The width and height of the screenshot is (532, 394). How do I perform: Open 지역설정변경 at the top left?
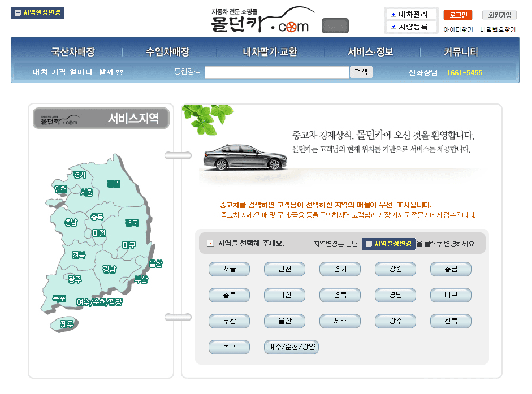click(37, 11)
